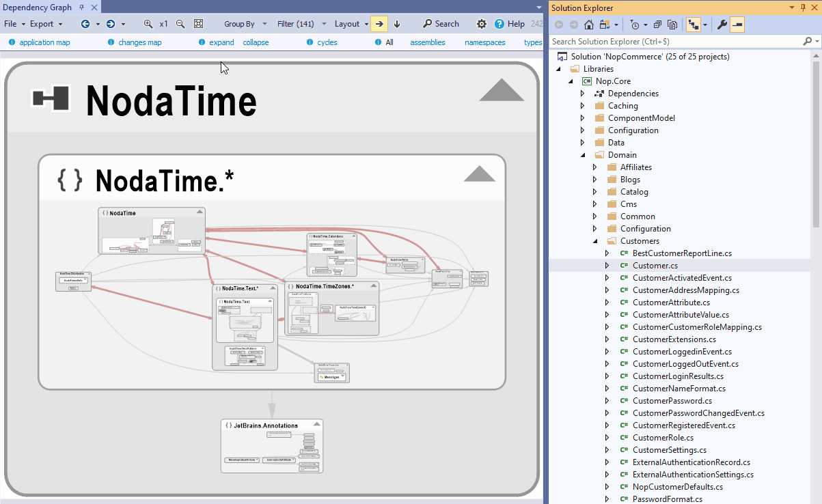Open the Export menu
Viewport: 822px width, 504px height.
pos(46,24)
